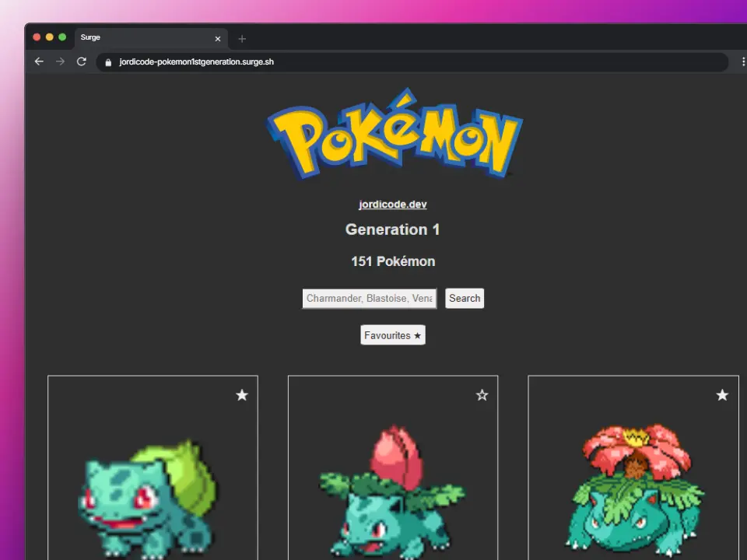This screenshot has height=560, width=747.
Task: Reload the Pokémon page
Action: tap(81, 61)
